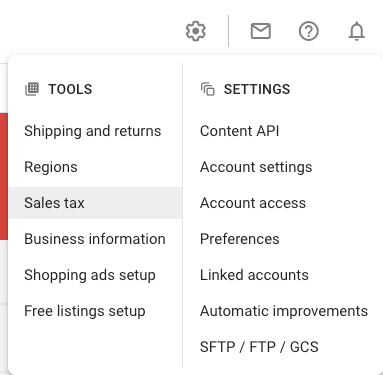Select Content API setting
Viewport: 383px width, 375px height.
[240, 131]
